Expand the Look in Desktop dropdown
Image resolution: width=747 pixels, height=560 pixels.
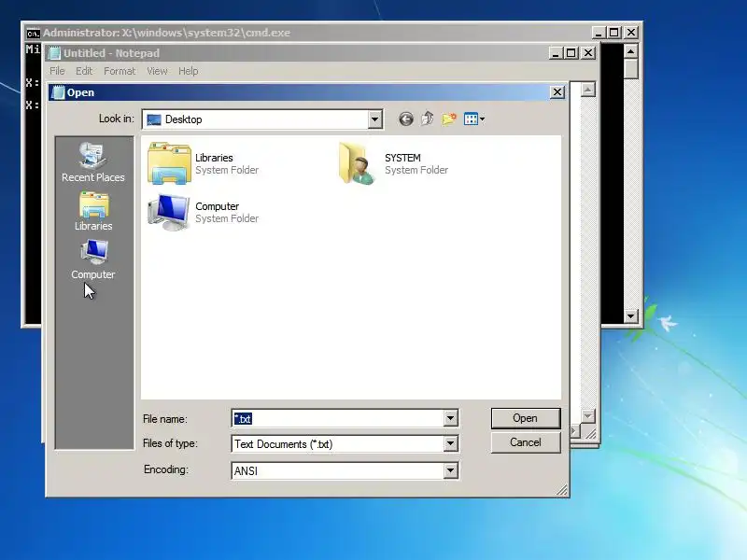coord(375,119)
